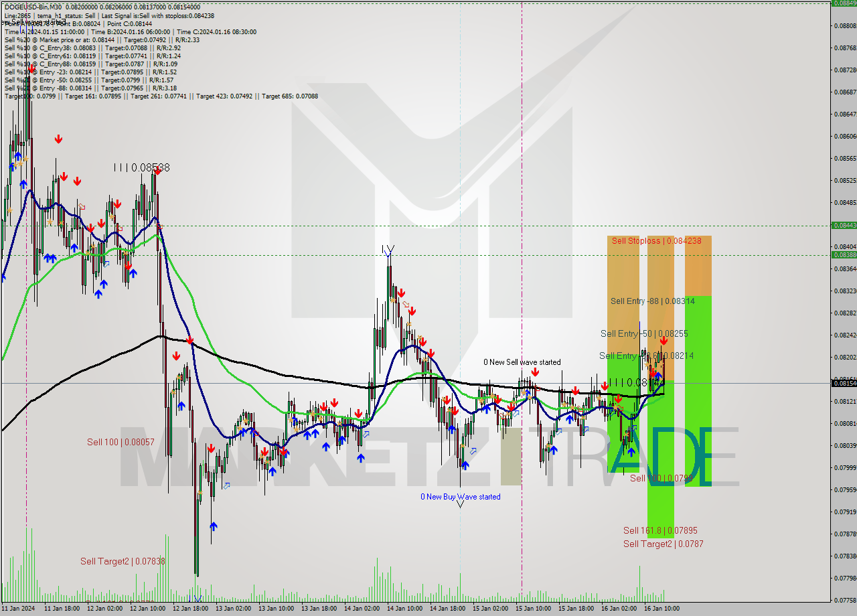Click the 'Sell Stoploss | 0.084238' label
This screenshot has width=857, height=616.
pyautogui.click(x=656, y=240)
